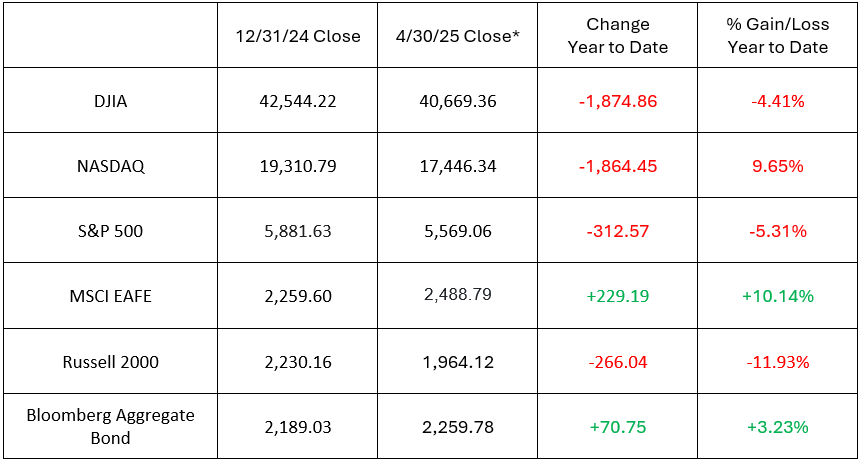Select the NASDAQ row label
Screen dimensions: 859x461
pos(110,166)
